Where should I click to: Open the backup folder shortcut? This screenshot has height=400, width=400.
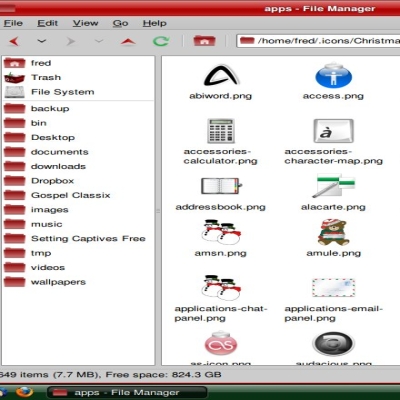(x=78, y=108)
